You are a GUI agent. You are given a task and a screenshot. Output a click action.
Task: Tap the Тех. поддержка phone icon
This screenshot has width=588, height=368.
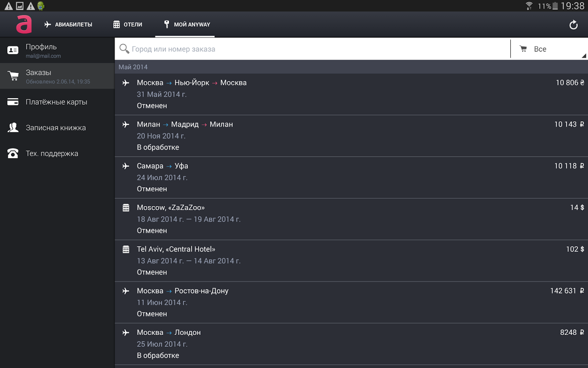point(13,153)
